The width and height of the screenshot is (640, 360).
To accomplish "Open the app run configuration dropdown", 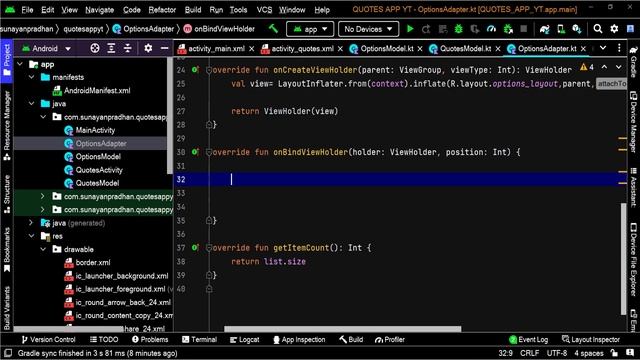I will click(x=310, y=29).
